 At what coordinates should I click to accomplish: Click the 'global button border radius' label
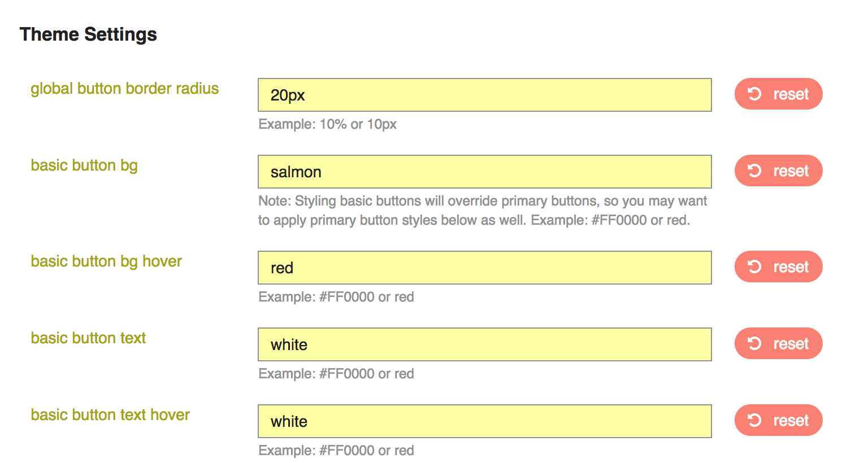click(124, 89)
